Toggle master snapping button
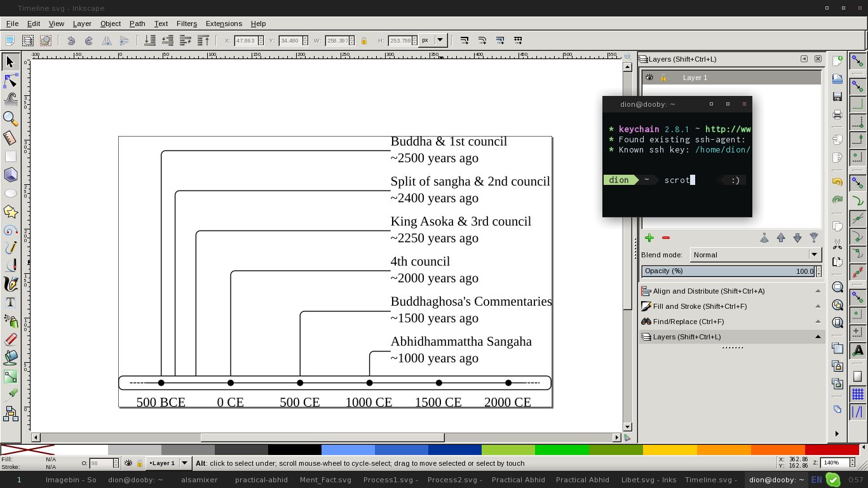The height and width of the screenshot is (488, 868). click(858, 62)
